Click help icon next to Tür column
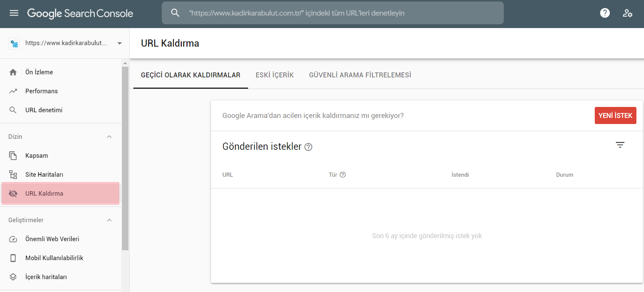The height and width of the screenshot is (292, 644). pyautogui.click(x=343, y=175)
